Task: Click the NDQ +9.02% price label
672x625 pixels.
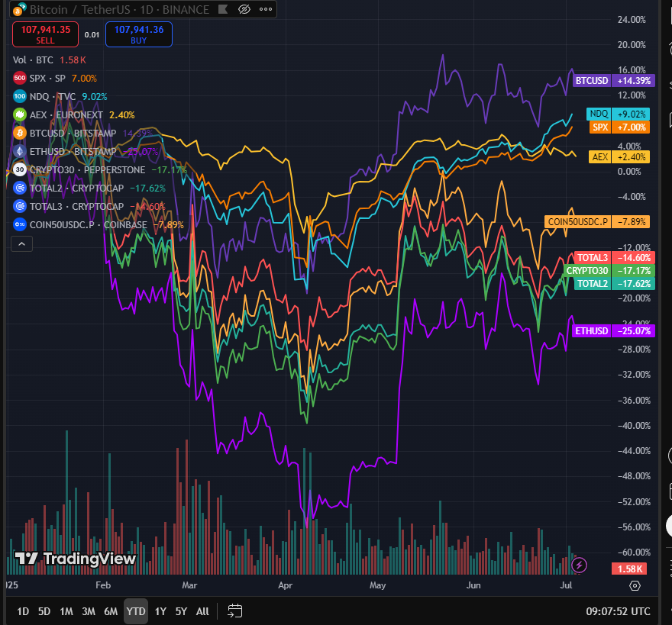Action: pyautogui.click(x=618, y=114)
